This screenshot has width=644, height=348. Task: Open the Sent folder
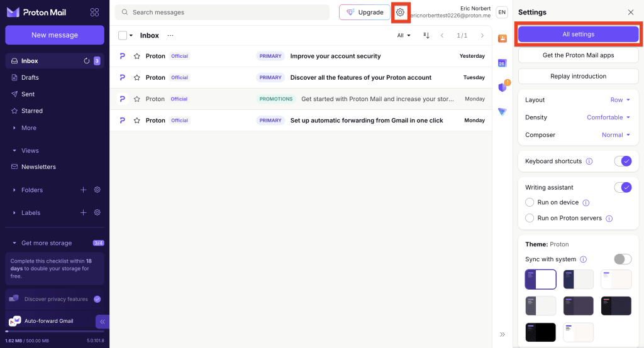pyautogui.click(x=55, y=94)
